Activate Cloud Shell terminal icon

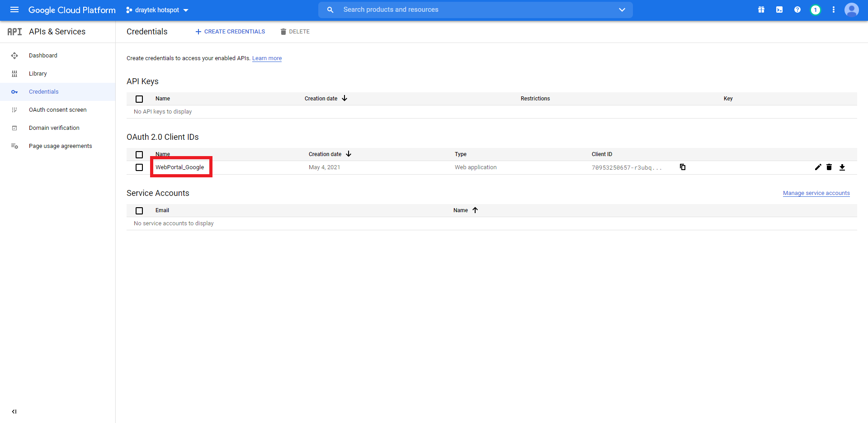click(779, 10)
